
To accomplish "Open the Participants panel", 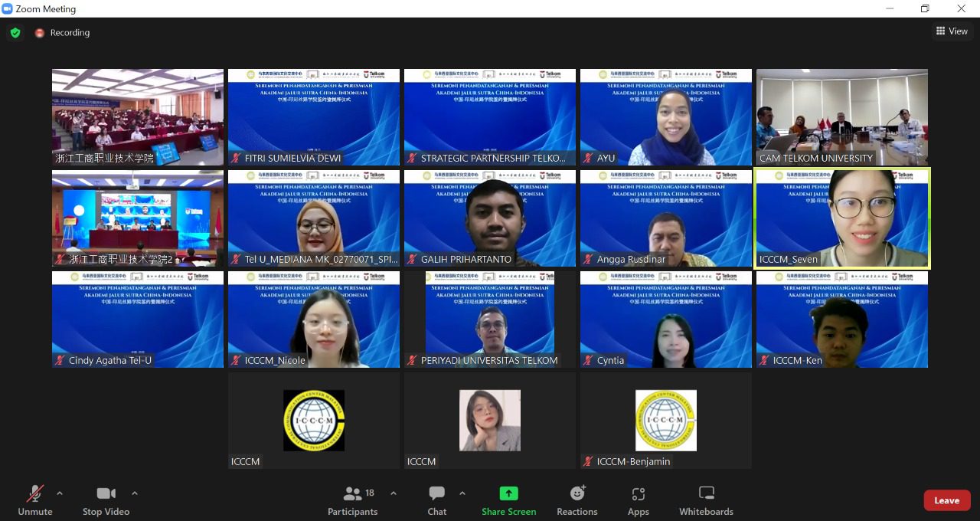I will (x=352, y=501).
